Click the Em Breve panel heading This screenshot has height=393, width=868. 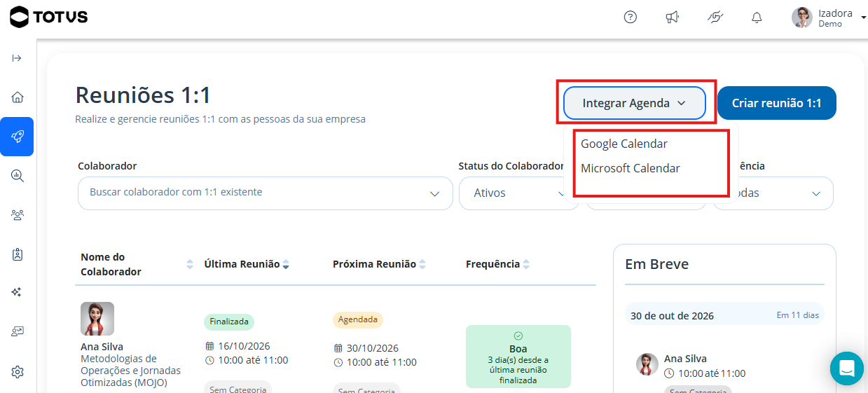(656, 264)
